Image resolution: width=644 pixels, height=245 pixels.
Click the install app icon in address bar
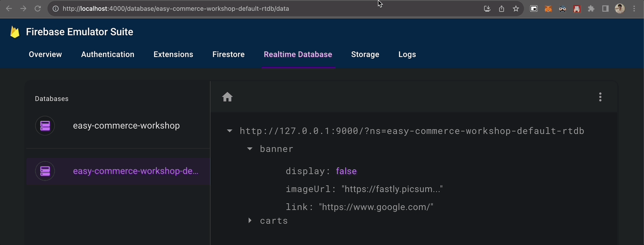[x=487, y=9]
